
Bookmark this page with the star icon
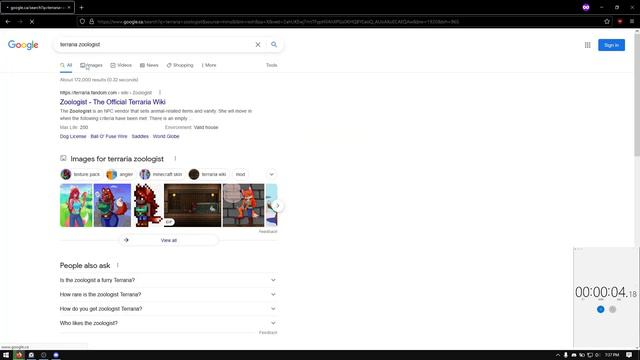pyautogui.click(x=607, y=21)
